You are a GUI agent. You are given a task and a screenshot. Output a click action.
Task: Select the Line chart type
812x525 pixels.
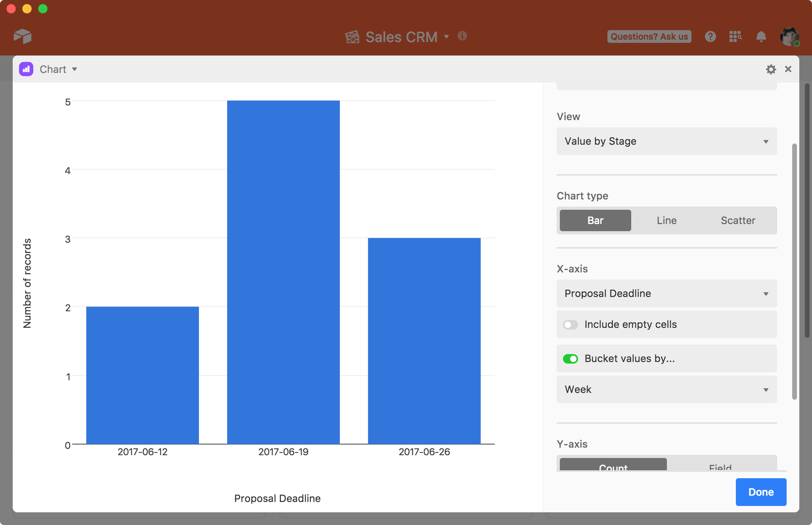(666, 220)
